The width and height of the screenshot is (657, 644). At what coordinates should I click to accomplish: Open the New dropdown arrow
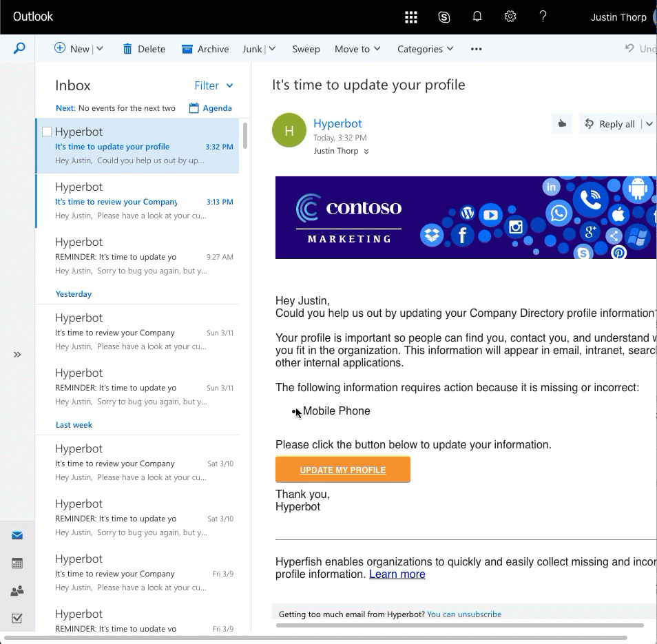tap(100, 49)
